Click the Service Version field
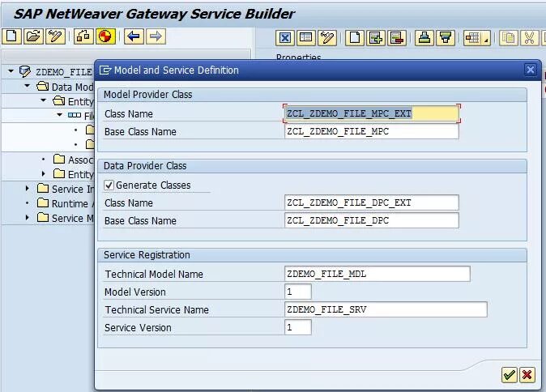The width and height of the screenshot is (546, 392). click(x=298, y=327)
